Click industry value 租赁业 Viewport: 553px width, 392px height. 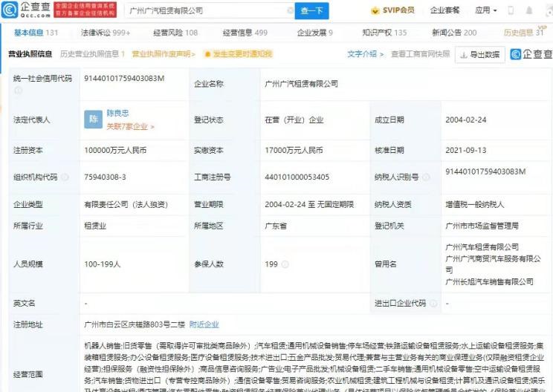(95, 226)
